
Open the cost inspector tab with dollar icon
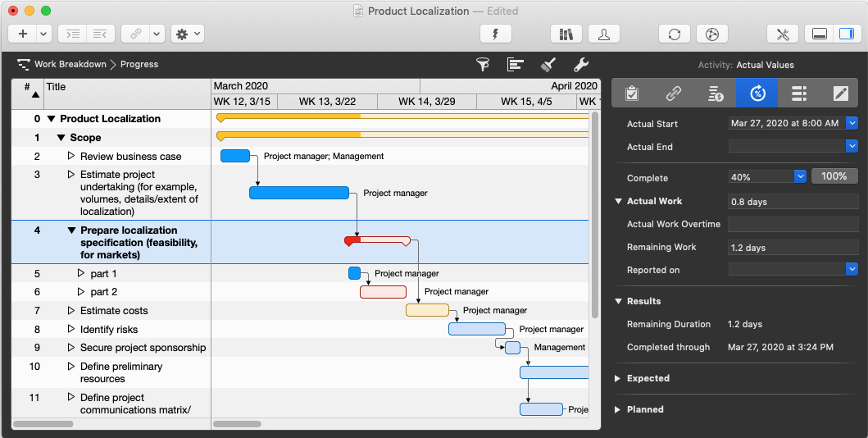click(x=716, y=94)
